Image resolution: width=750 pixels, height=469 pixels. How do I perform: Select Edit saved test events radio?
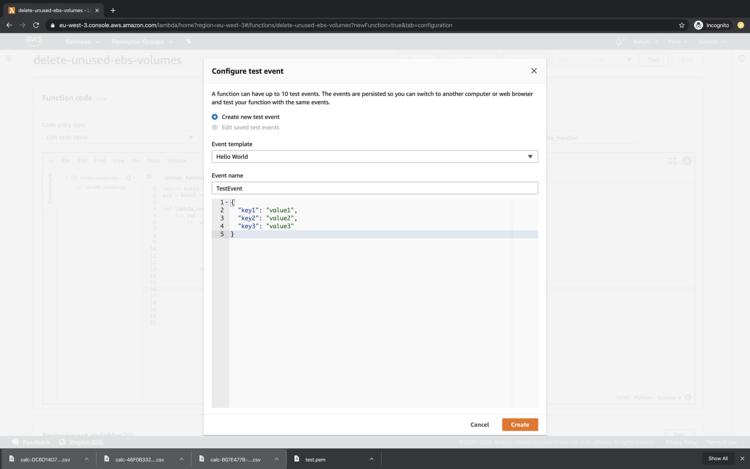tap(215, 128)
